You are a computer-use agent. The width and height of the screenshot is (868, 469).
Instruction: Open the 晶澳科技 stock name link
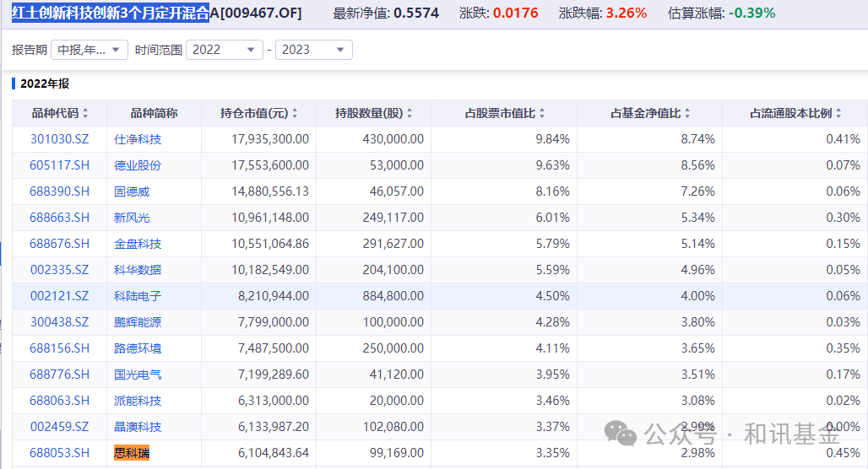[138, 427]
